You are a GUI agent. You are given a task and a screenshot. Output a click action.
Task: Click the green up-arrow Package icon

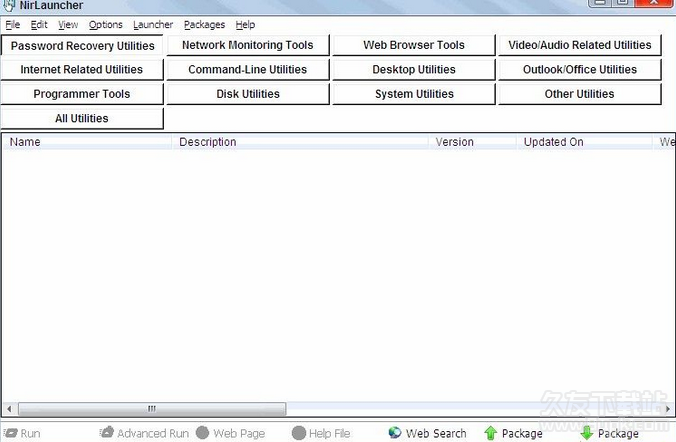pos(491,433)
